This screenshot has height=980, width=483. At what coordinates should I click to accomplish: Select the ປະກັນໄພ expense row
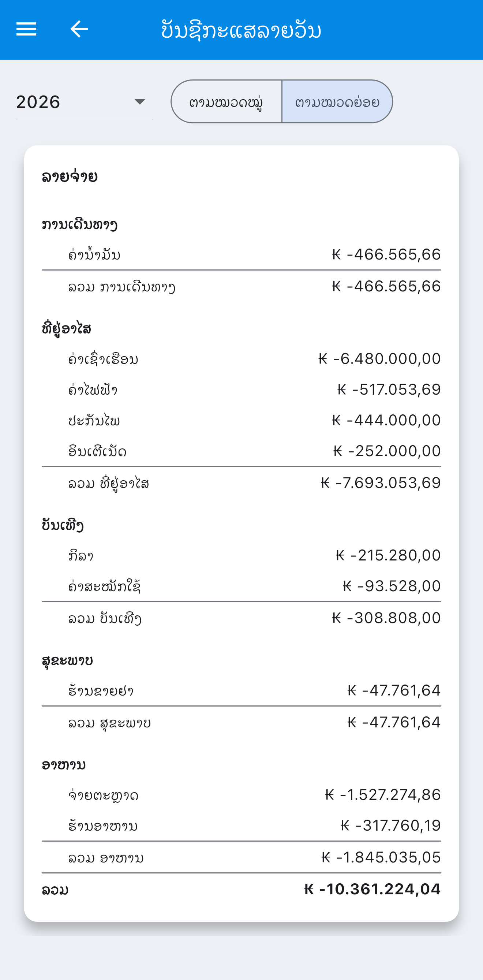(x=241, y=420)
